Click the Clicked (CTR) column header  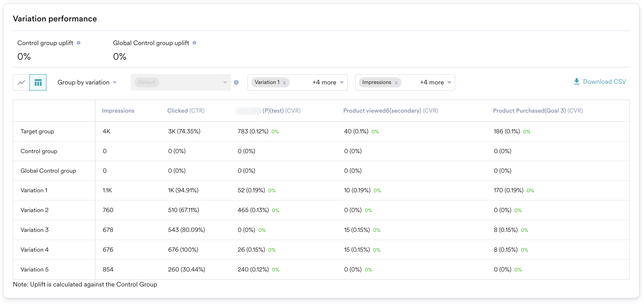[x=185, y=111]
